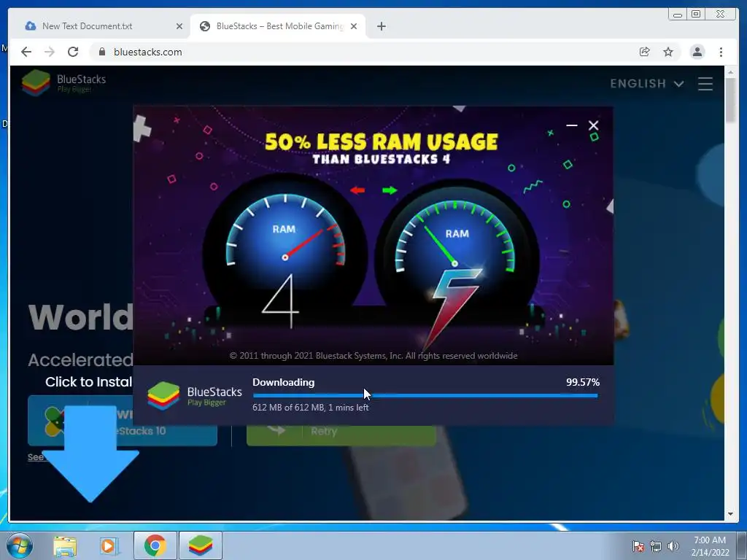Open a new browser tab with plus button
Image resolution: width=747 pixels, height=560 pixels.
click(x=381, y=26)
